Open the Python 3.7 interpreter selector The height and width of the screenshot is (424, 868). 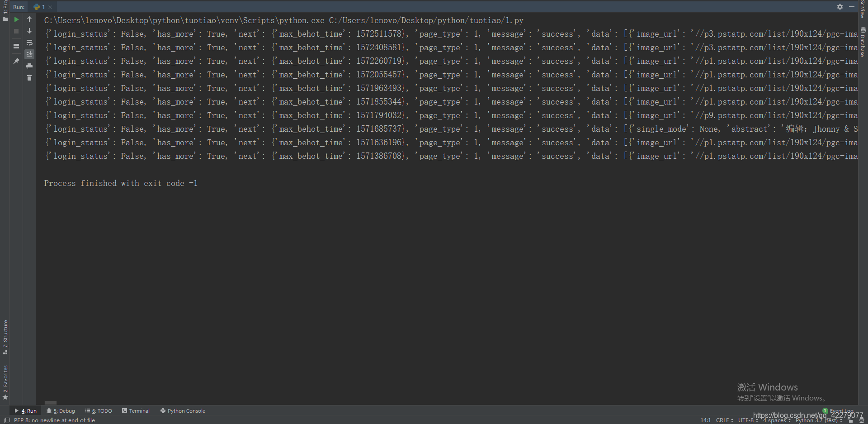point(819,420)
